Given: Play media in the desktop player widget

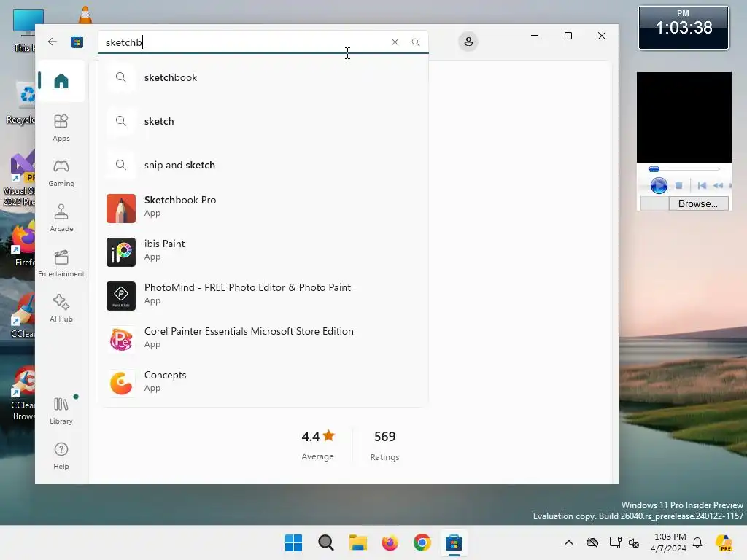Looking at the screenshot, I should [659, 185].
